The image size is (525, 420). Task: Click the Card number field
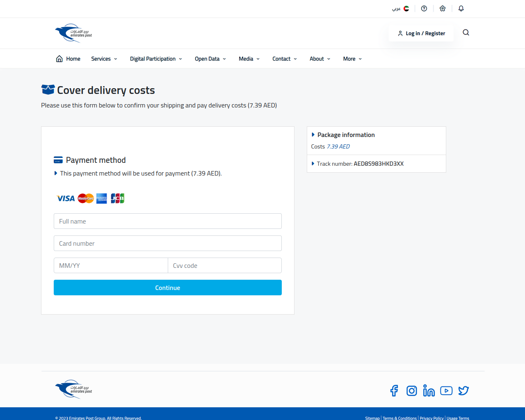(x=168, y=243)
